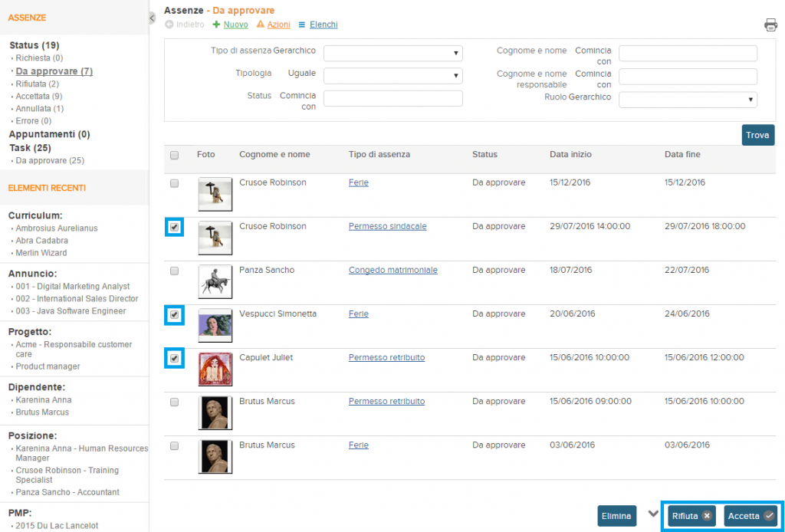
Task: Open the Congedo matrimoniale link
Action: pyautogui.click(x=393, y=270)
